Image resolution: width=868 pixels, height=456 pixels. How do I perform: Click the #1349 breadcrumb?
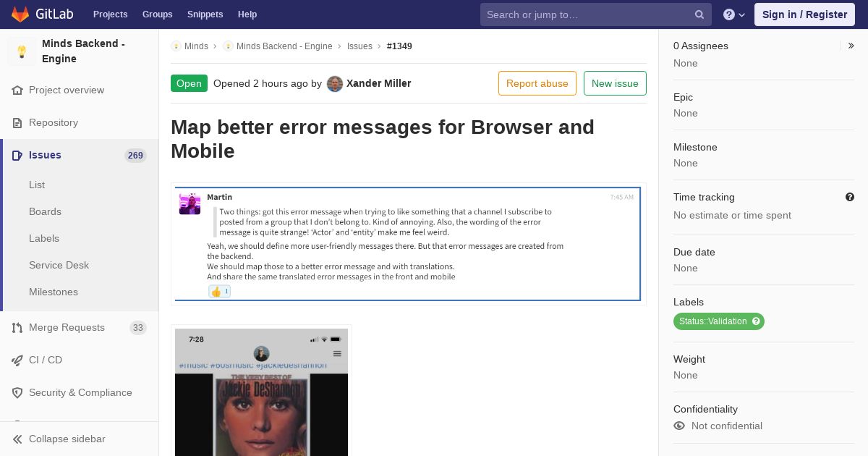[x=399, y=46]
